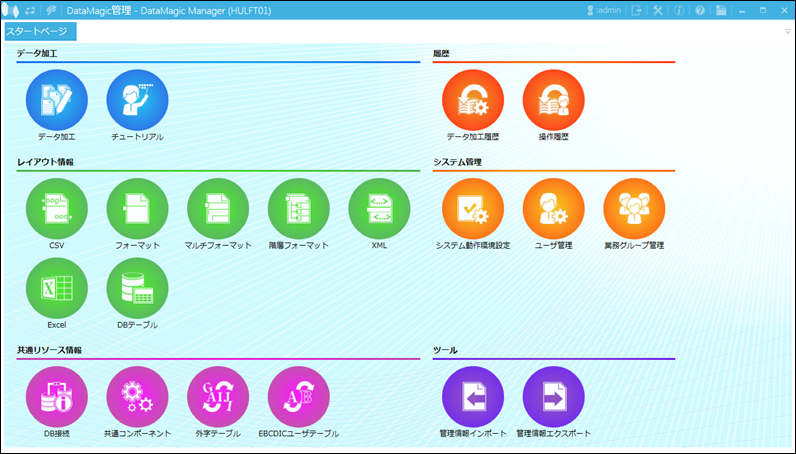
Task: Click the 'データ加工' section heading
Action: 37,53
